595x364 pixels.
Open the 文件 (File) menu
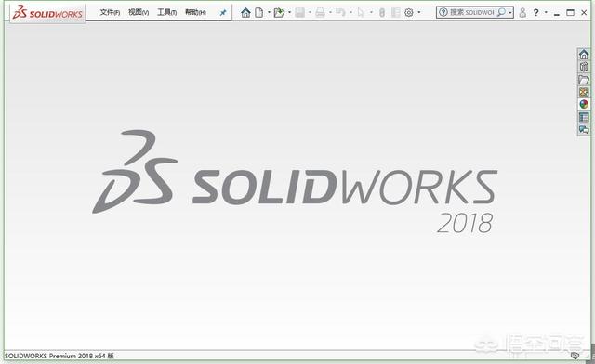click(110, 12)
